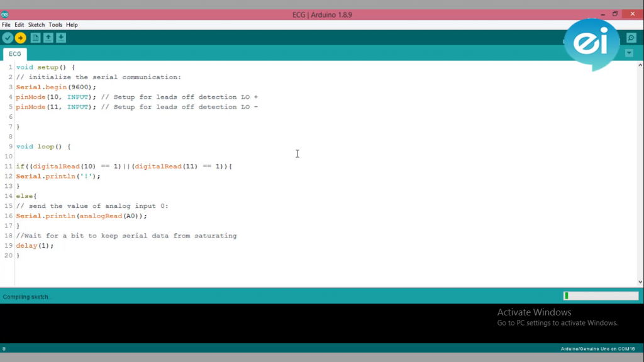Select the ECG sketch tab
This screenshot has height=362, width=644.
click(x=14, y=54)
